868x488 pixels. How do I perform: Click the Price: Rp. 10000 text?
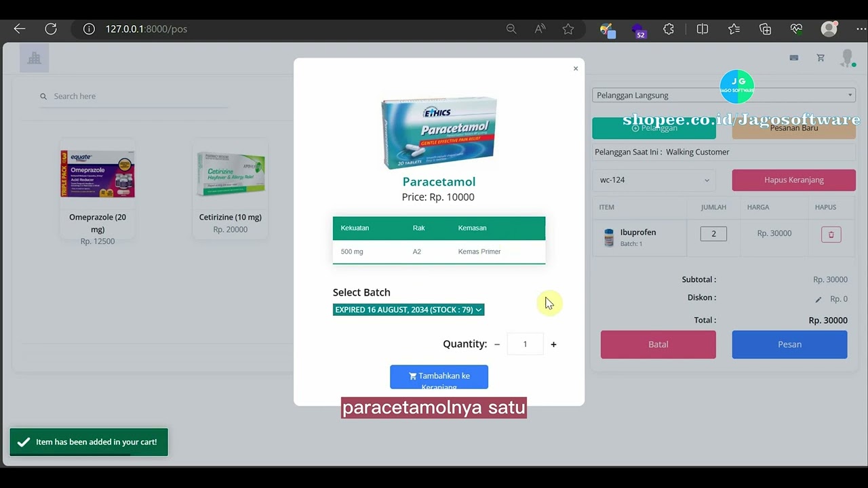438,197
